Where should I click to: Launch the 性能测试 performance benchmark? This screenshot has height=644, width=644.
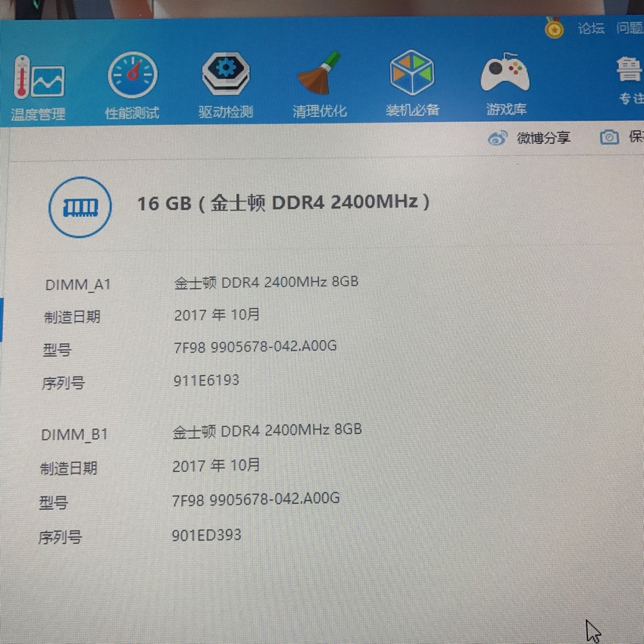(133, 86)
